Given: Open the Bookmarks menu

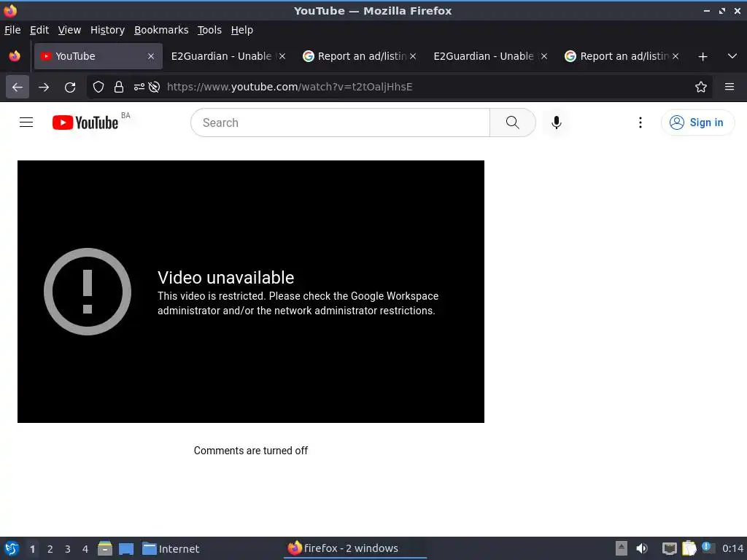Looking at the screenshot, I should [161, 30].
